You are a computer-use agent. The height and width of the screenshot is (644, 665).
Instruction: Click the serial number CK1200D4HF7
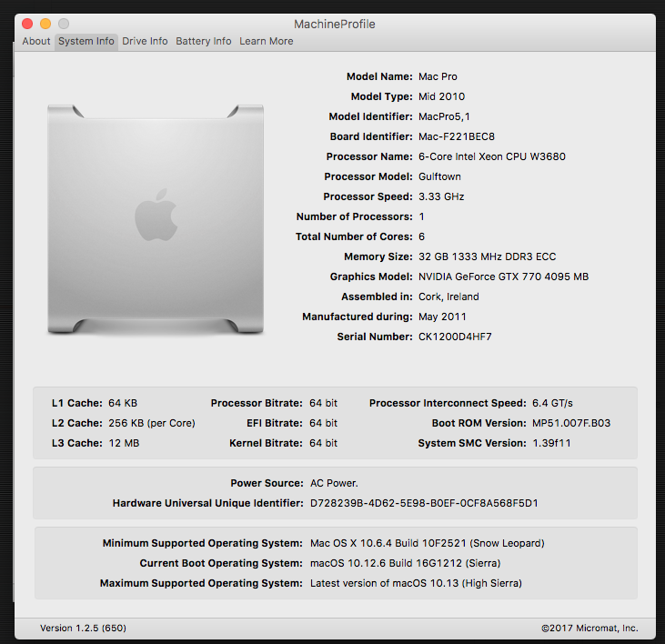(x=455, y=337)
